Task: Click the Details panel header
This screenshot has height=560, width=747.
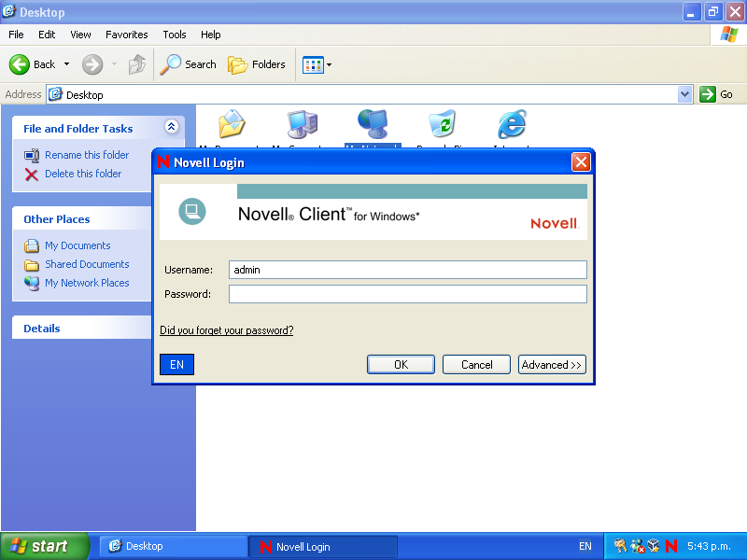Action: (x=81, y=329)
